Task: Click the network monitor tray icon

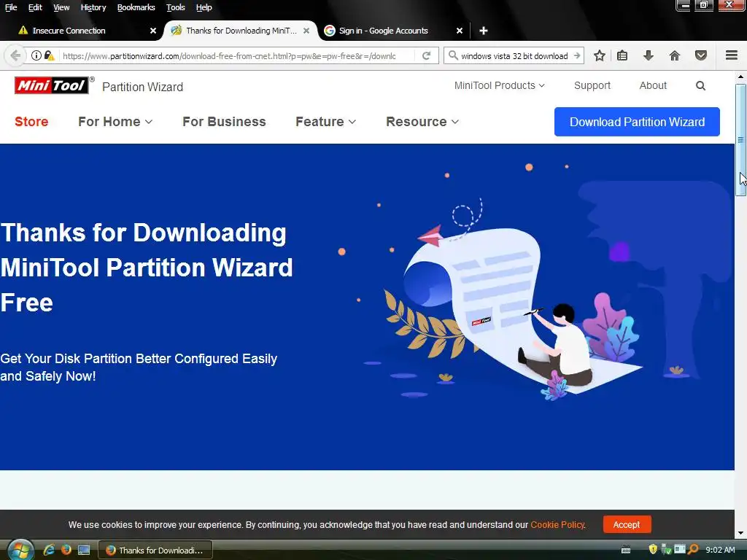Action: (680, 550)
